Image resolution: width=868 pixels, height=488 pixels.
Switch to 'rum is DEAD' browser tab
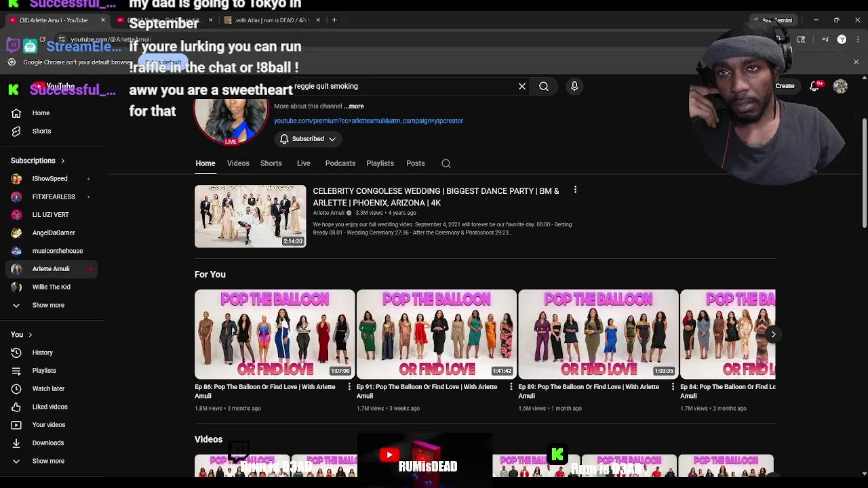[x=271, y=20]
